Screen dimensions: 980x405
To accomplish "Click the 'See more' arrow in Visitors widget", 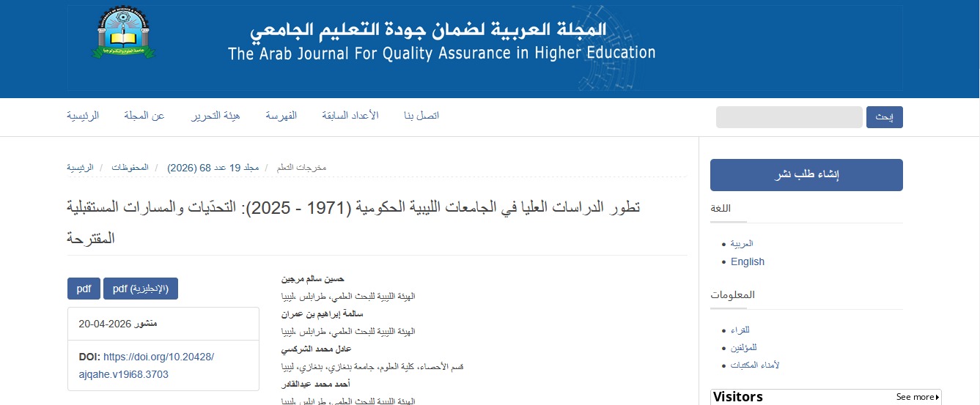I will pyautogui.click(x=918, y=397).
